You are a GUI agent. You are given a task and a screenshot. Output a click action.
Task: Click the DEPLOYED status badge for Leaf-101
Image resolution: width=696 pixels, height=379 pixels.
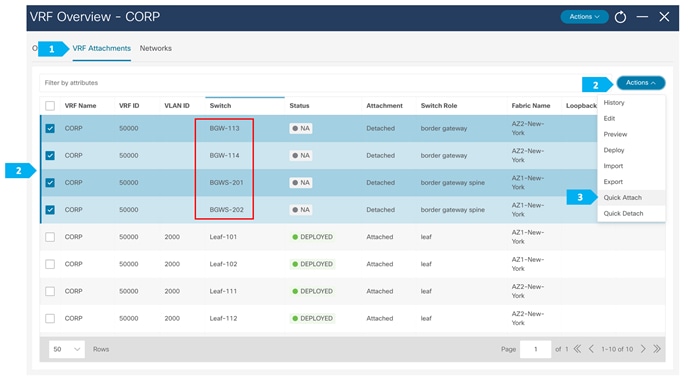pos(312,237)
